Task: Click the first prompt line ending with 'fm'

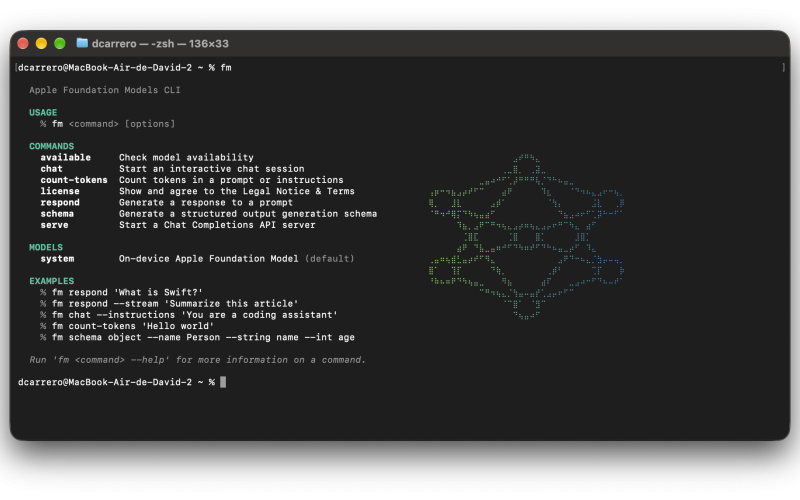Action: 124,67
